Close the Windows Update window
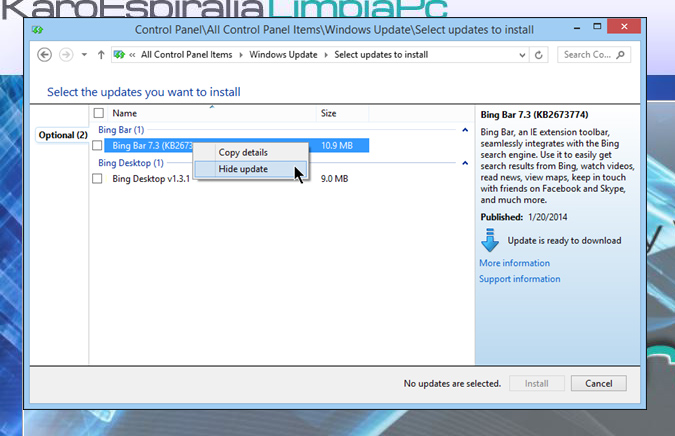675x436 pixels. tap(624, 27)
